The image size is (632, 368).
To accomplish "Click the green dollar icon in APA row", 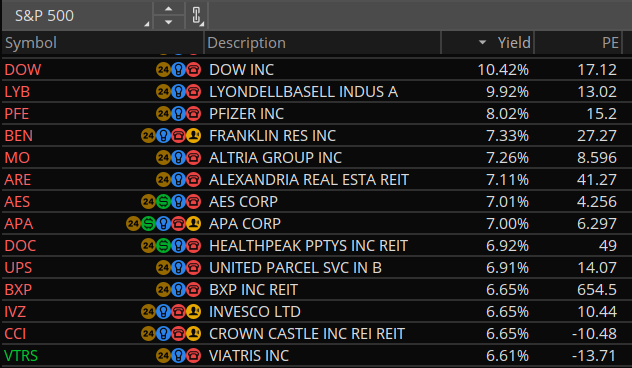I will tap(148, 224).
